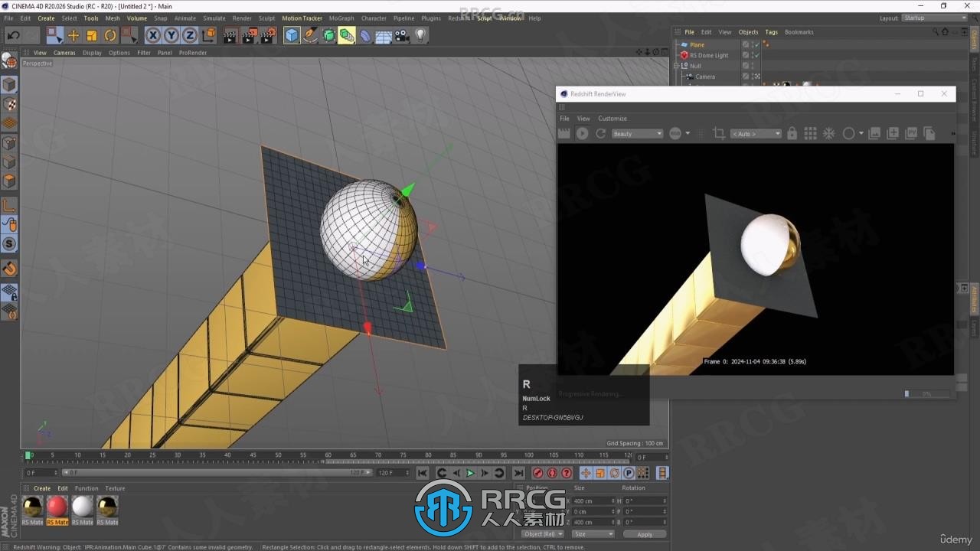
Task: Open Material Manager Texture menu
Action: [x=115, y=488]
